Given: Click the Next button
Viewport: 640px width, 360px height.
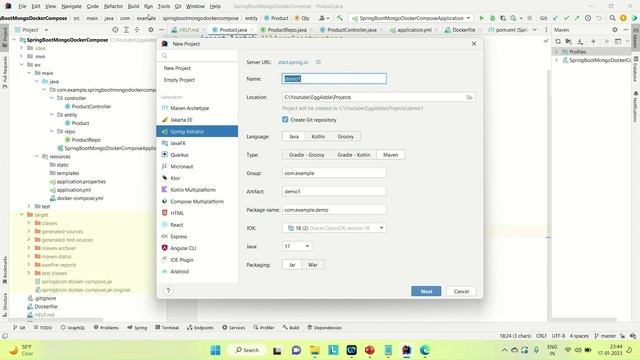Looking at the screenshot, I should tap(426, 291).
